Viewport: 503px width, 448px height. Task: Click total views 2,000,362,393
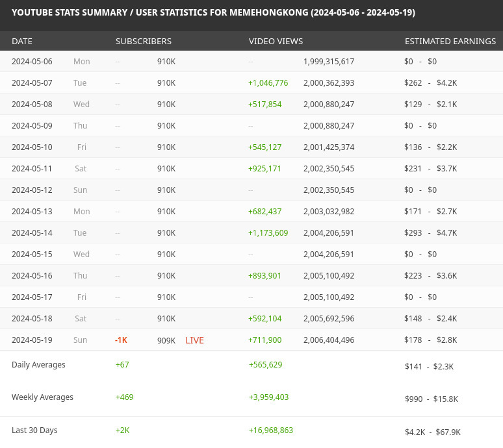coord(329,83)
